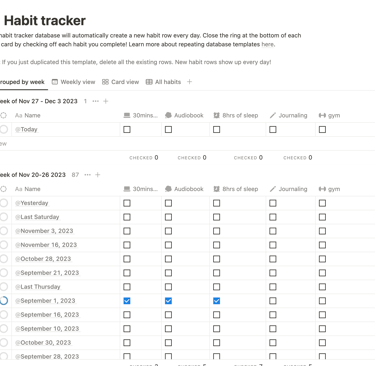The image size is (375, 366).
Task: Open the three-dot menu for Nov 27 week group
Action: point(96,101)
